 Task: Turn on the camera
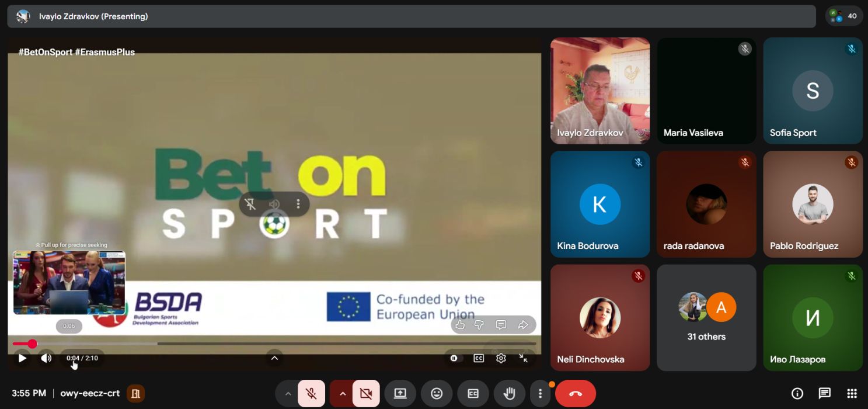coord(366,394)
